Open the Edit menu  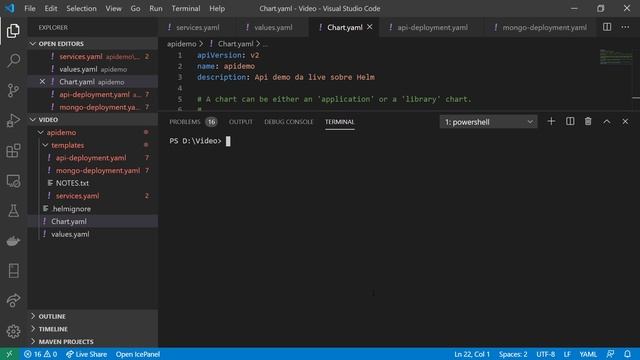[x=51, y=8]
